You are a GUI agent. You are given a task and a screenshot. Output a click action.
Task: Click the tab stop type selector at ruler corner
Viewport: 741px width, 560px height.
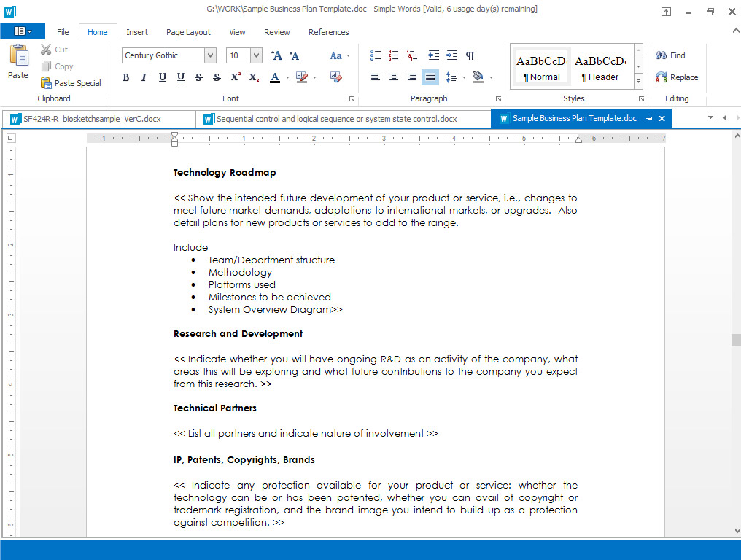coord(10,138)
